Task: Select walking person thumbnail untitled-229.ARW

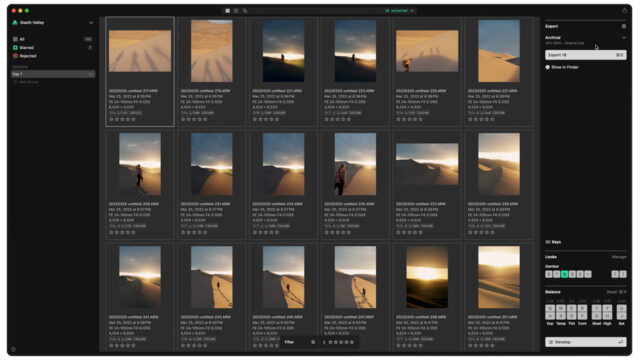Action: 140,164
